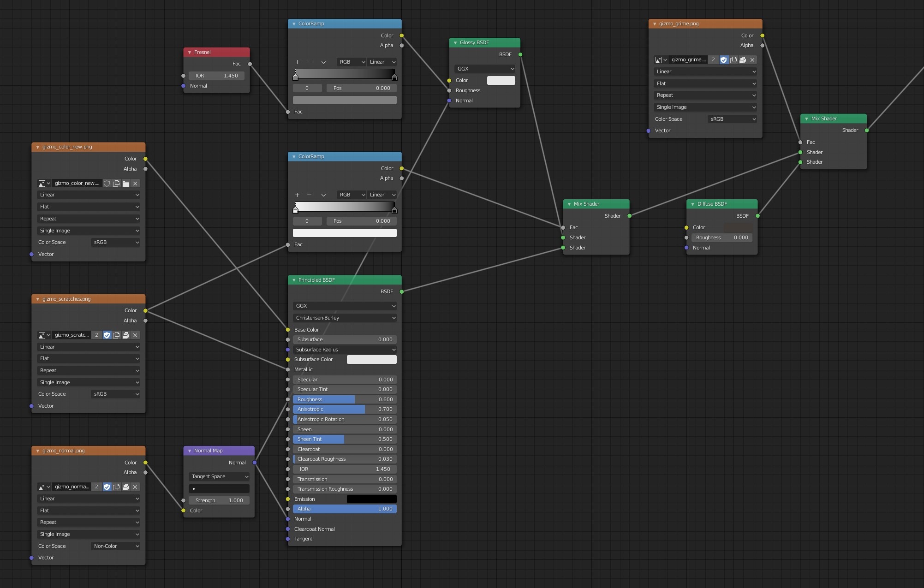Image resolution: width=924 pixels, height=588 pixels.
Task: Enable fake user shield on gizmo_color_new.png node
Action: point(107,184)
